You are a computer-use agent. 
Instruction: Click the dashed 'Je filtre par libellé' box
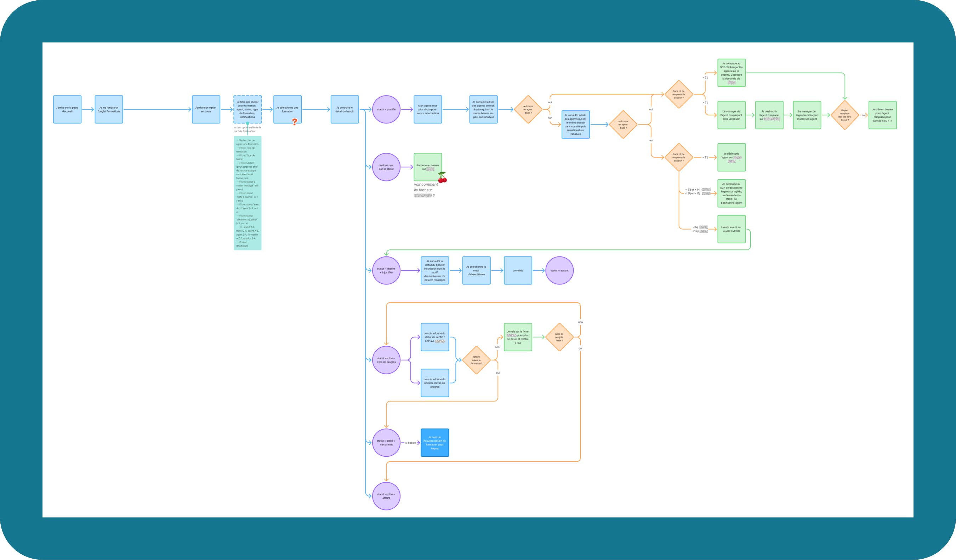tap(247, 109)
